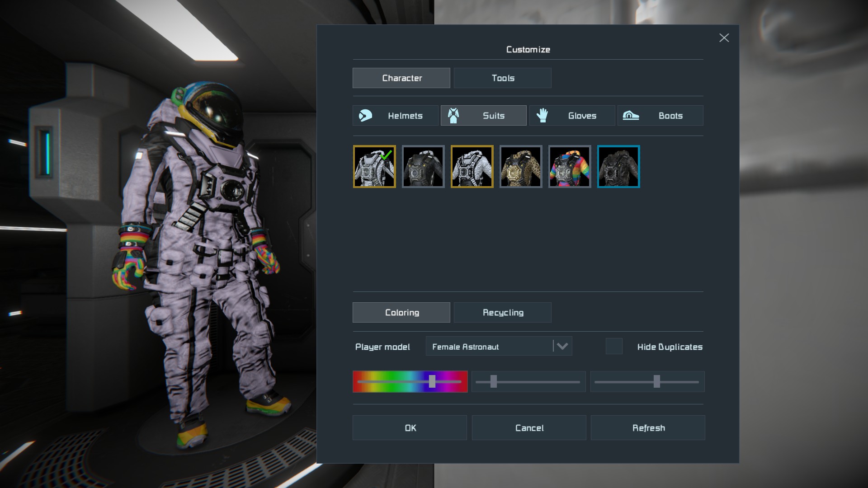Pick the leopard print suit skin

(521, 167)
